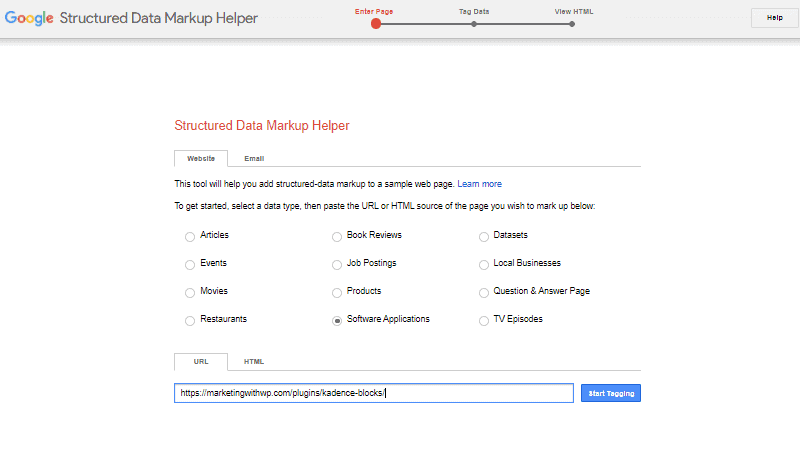The height and width of the screenshot is (451, 800).
Task: Select the Datasets radio button
Action: coord(484,237)
